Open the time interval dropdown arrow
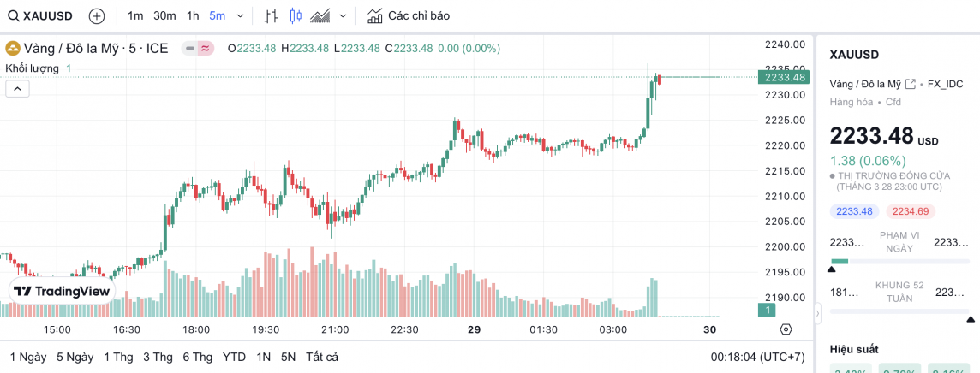980x373 pixels. point(240,16)
